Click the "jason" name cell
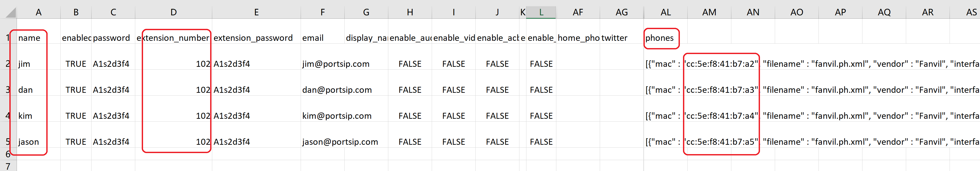Screen dimensions: 980x171 click(29, 142)
